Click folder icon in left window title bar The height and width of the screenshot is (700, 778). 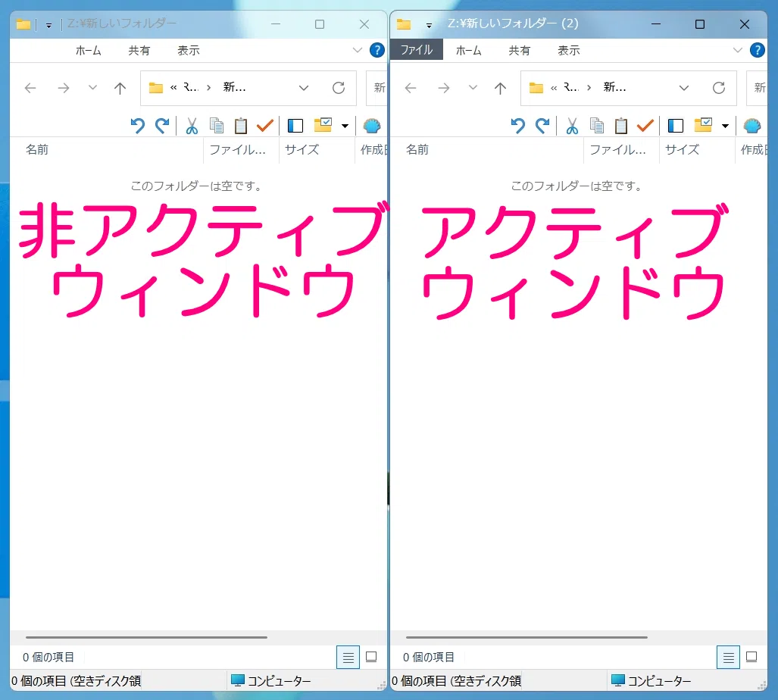(x=23, y=23)
